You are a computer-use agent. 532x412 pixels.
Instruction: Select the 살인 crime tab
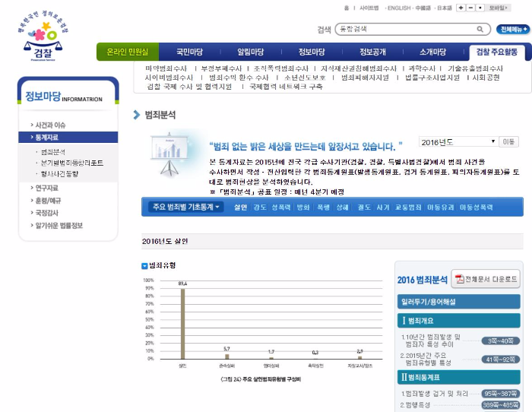coord(241,207)
